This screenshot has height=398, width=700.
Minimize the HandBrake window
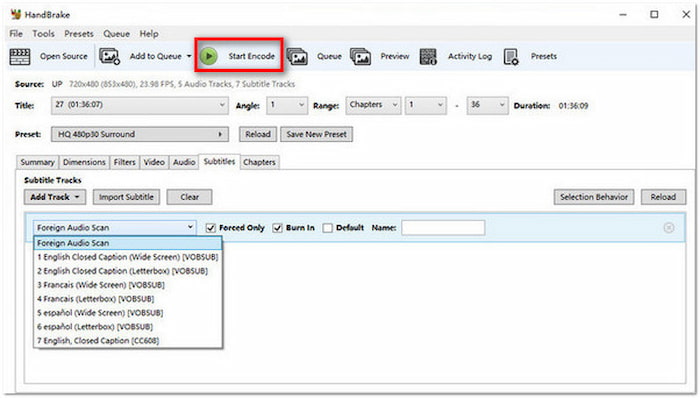click(x=623, y=14)
